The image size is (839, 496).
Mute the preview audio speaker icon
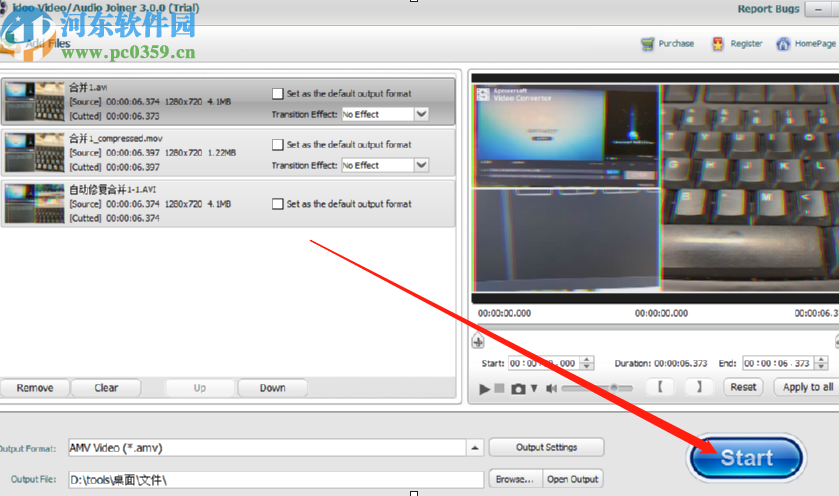click(x=551, y=388)
